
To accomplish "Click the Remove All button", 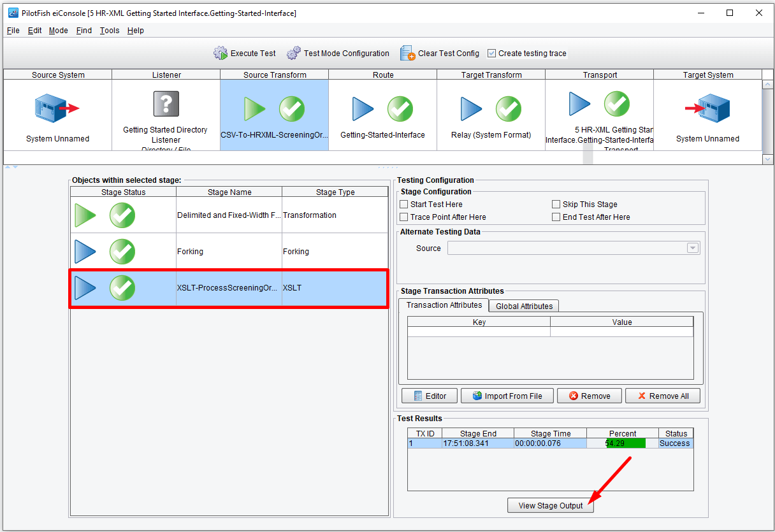I will point(662,396).
